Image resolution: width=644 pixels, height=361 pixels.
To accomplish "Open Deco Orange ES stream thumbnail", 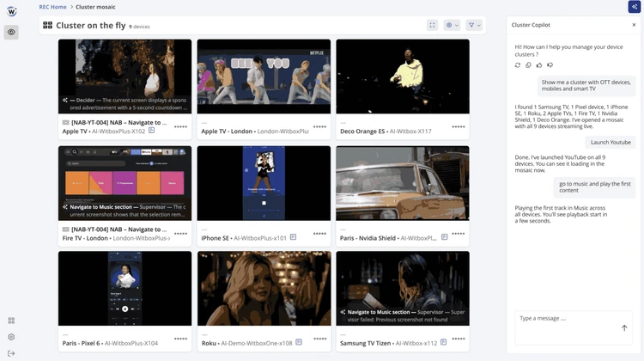I will [403, 76].
